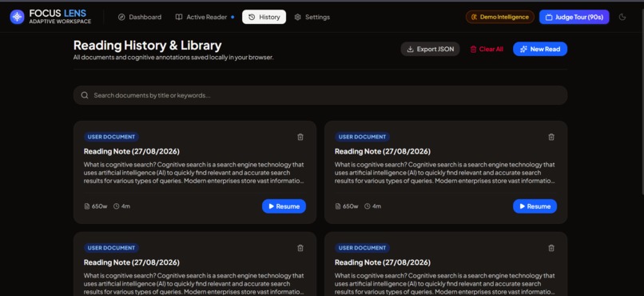Viewport: 644px width, 296px height.
Task: Open the Settings tab
Action: click(x=312, y=18)
